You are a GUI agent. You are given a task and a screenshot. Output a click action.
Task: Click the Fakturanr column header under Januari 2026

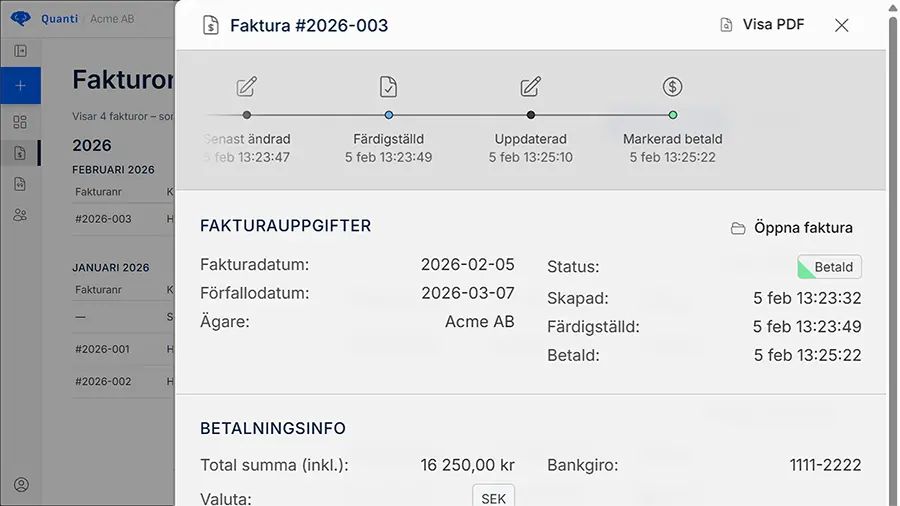pos(98,290)
